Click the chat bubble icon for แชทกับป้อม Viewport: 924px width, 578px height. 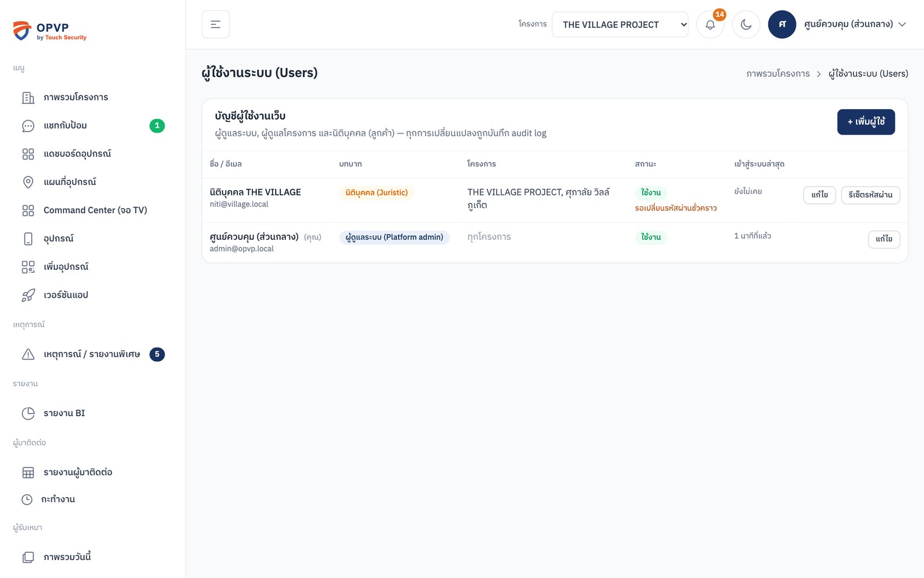(28, 126)
